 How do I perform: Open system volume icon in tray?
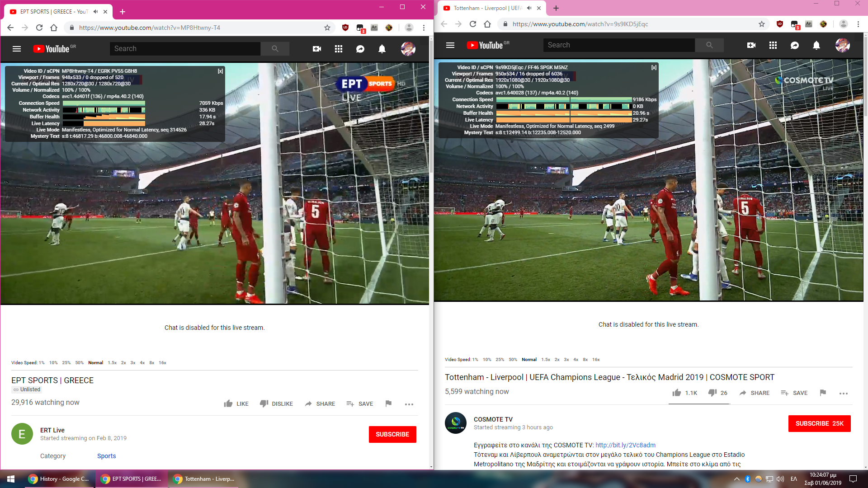pos(780,479)
